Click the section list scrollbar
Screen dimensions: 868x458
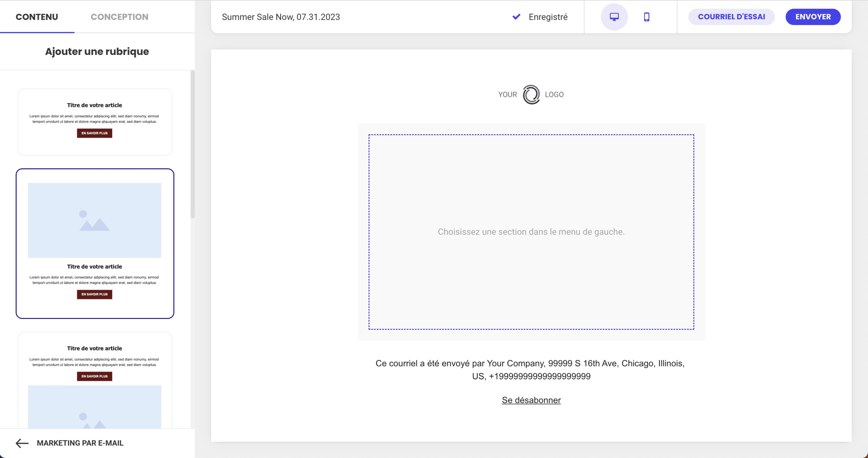(x=193, y=144)
